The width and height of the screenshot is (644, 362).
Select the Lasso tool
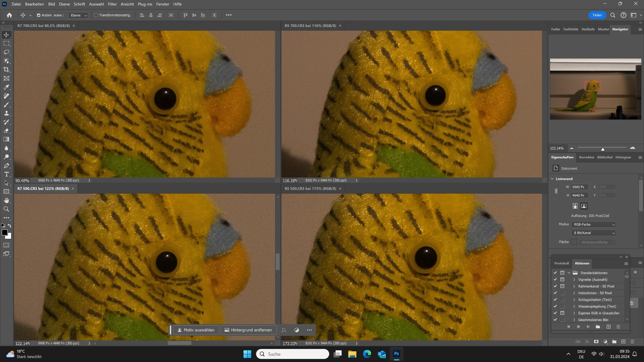coord(6,52)
